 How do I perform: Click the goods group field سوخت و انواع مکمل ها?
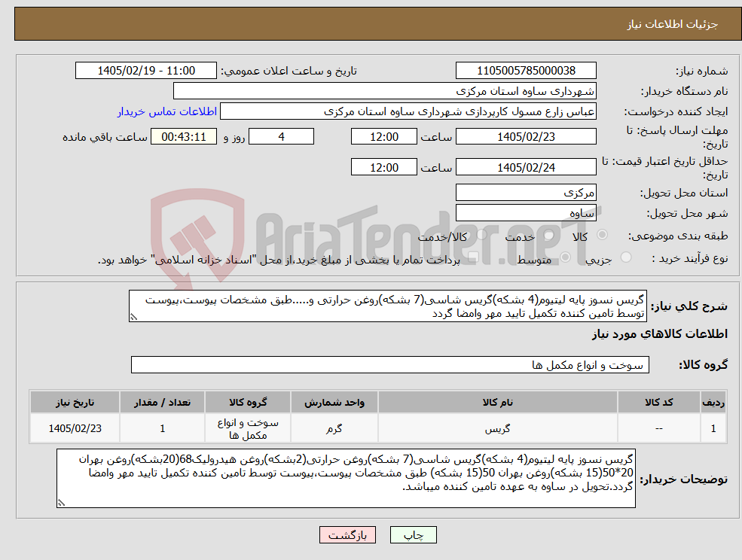[390, 364]
